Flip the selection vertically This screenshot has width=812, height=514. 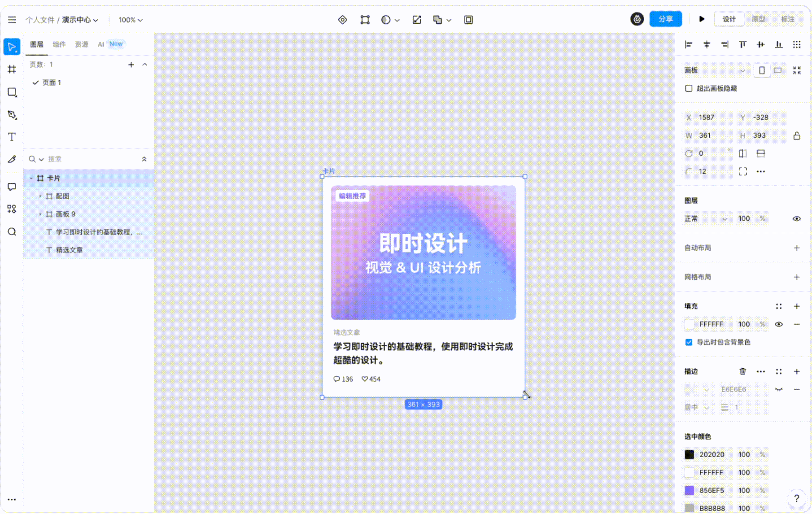[761, 153]
